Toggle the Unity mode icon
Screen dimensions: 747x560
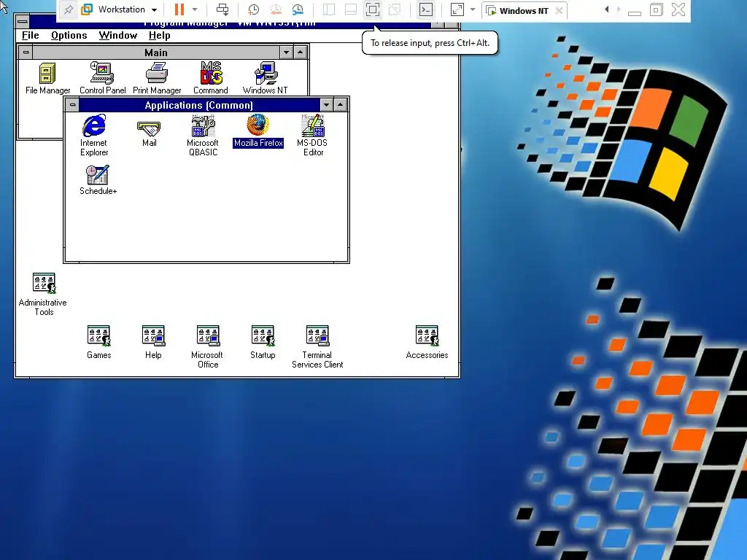(395, 9)
